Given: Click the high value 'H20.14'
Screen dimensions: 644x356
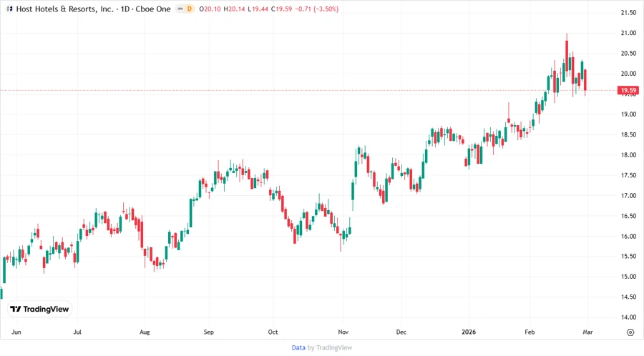Looking at the screenshot, I should tap(234, 9).
